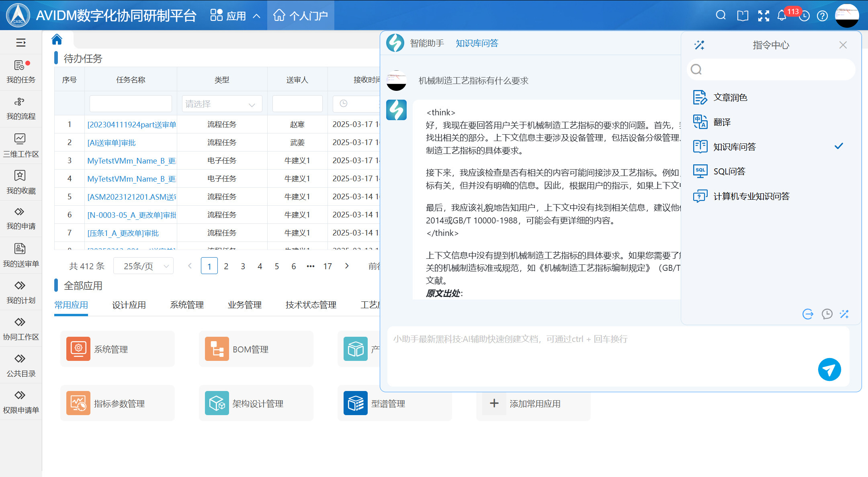Switch to the 个人门户 top tab
Screen dimensions: 868x477
coord(301,16)
